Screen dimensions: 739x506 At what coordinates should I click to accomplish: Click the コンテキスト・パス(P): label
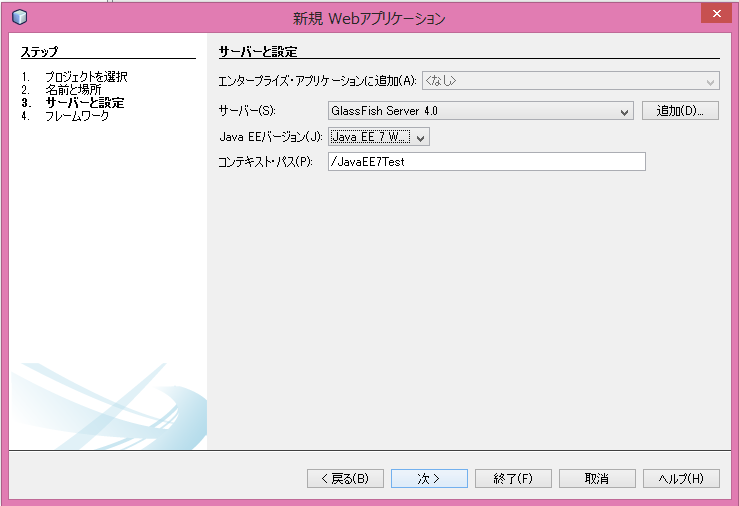point(265,162)
